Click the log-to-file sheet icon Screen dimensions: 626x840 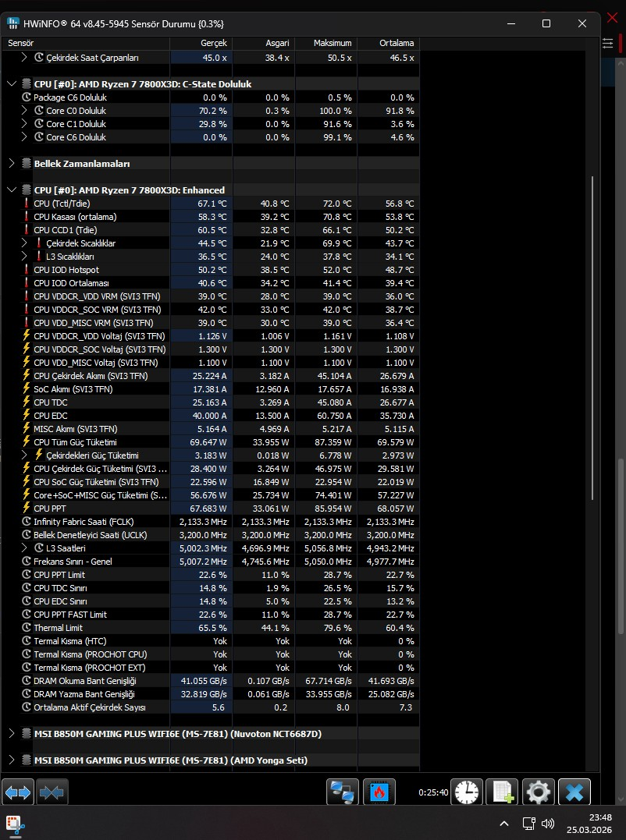tap(502, 792)
